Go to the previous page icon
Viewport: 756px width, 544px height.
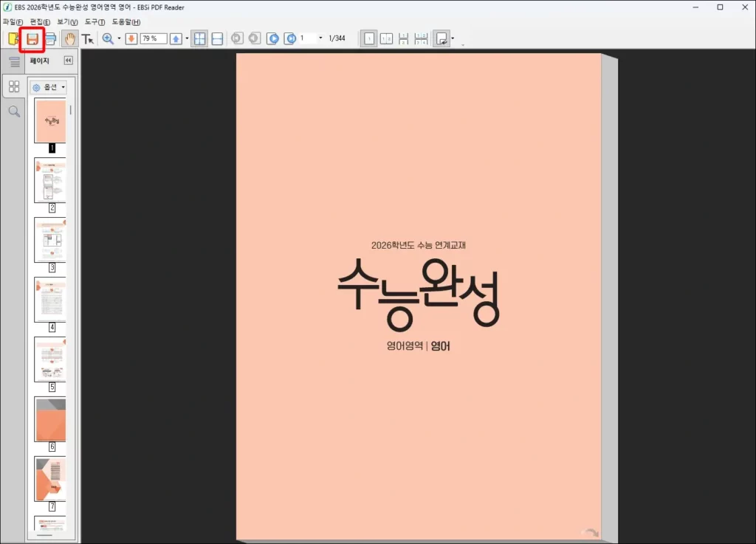coord(255,38)
